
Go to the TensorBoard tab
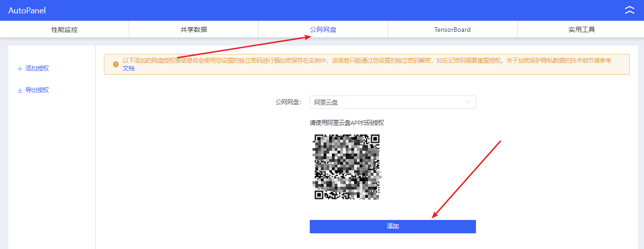pyautogui.click(x=452, y=30)
